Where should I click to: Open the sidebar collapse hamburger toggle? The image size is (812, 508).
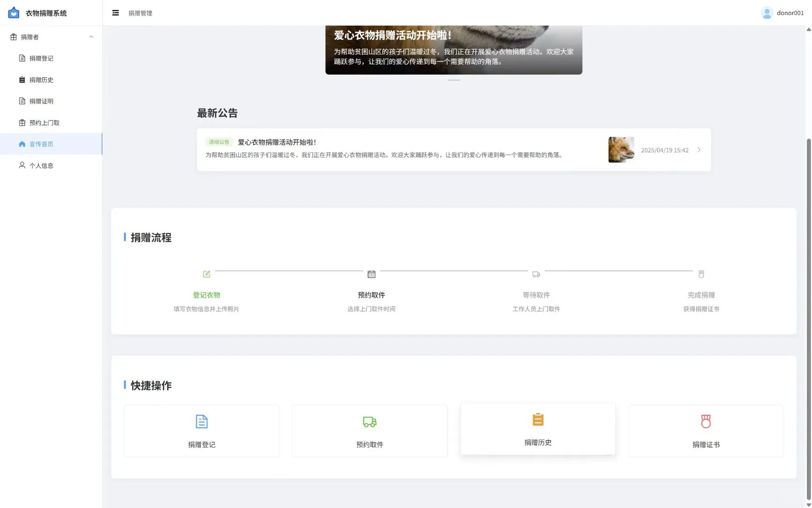116,13
